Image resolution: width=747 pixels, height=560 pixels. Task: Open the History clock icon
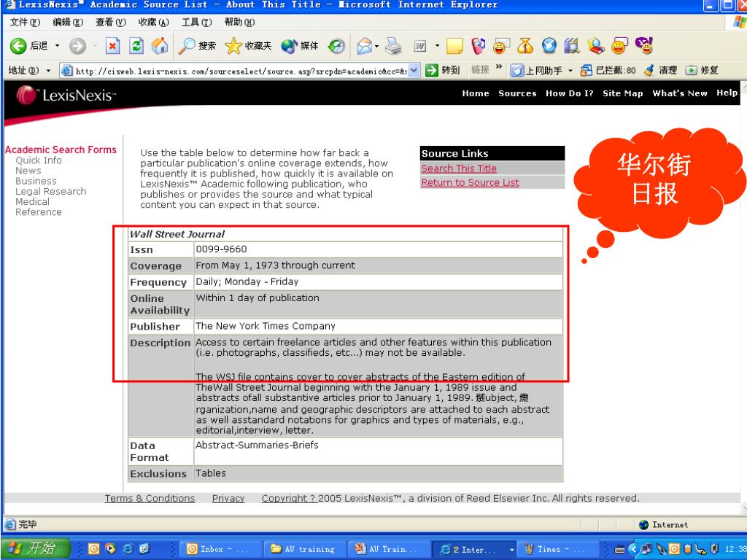[x=336, y=46]
